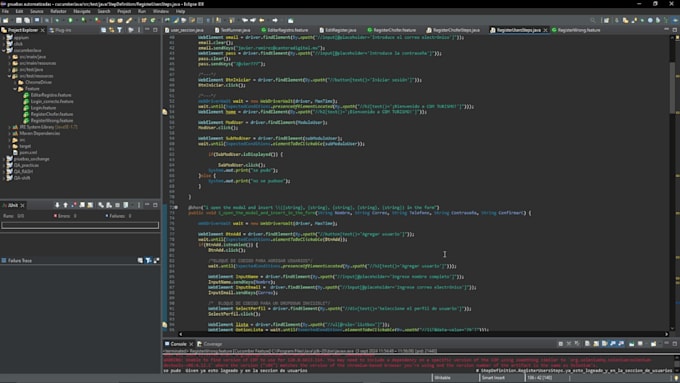Close the RegisterUsersSteps.java tab
680x383 pixels.
(545, 30)
